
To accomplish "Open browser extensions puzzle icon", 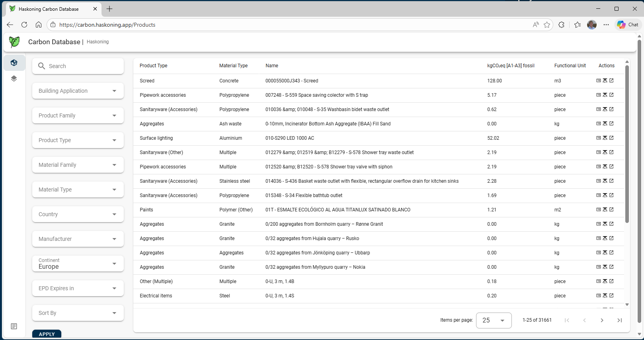I will (x=561, y=25).
